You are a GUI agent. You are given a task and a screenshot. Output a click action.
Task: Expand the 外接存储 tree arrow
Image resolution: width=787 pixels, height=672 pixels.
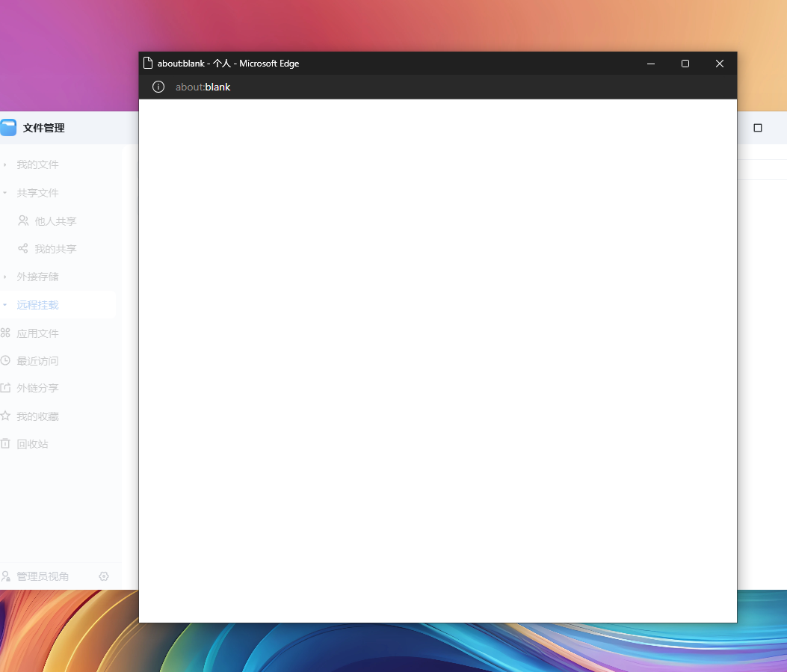[4, 277]
